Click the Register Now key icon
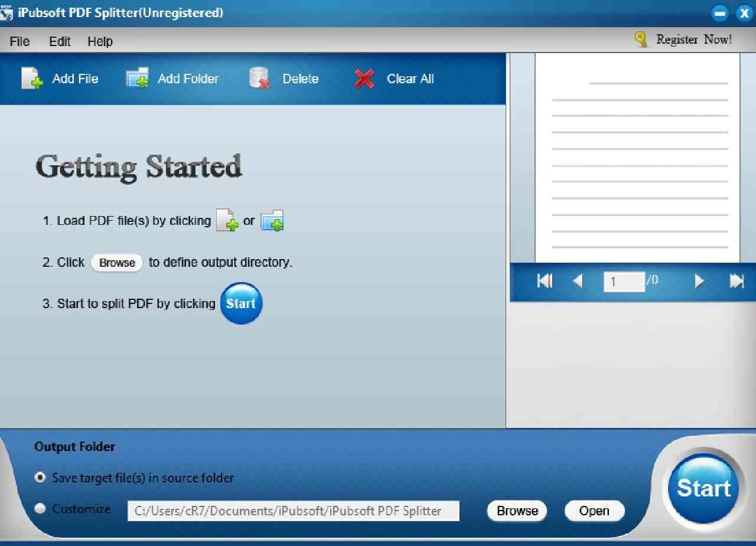Viewport: 756px width, 546px height. tap(641, 40)
